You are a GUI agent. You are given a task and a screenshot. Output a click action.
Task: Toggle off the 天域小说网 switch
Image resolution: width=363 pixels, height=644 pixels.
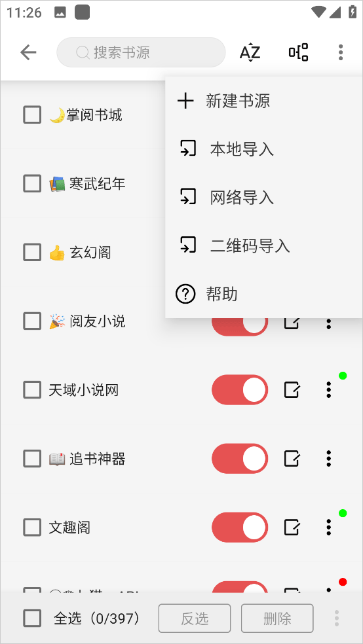240,390
